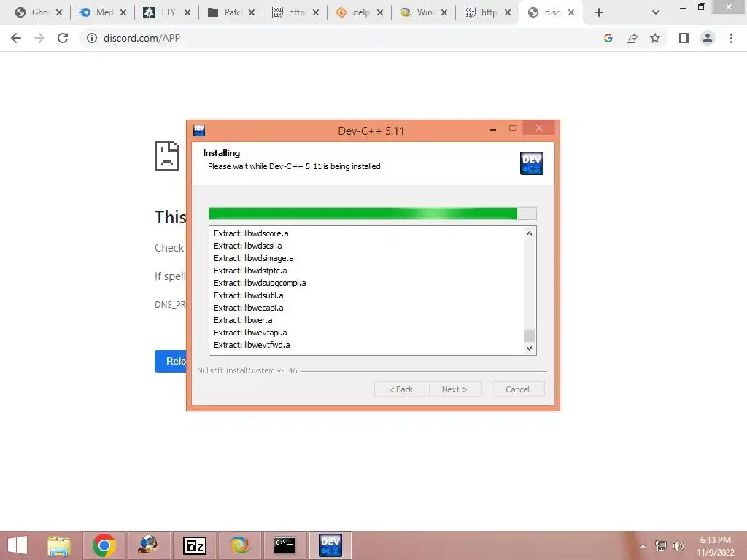The height and width of the screenshot is (560, 747).
Task: Select 'Extract: libwecapi.a' line
Action: pyautogui.click(x=248, y=308)
